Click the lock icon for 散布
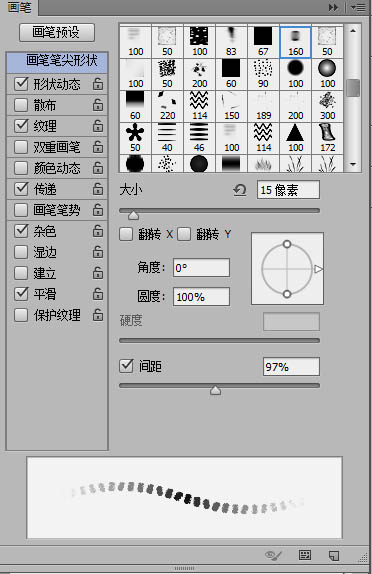Screen dimensions: 372x574 point(98,105)
